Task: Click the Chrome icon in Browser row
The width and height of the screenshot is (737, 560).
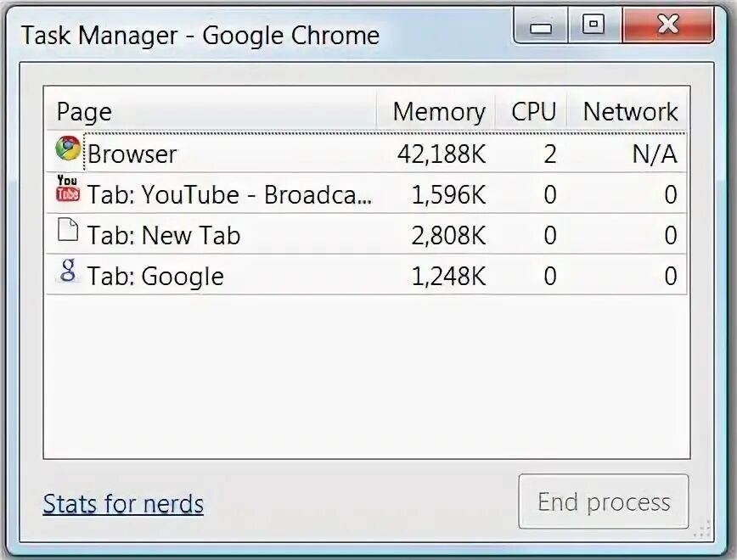Action: pyautogui.click(x=68, y=148)
